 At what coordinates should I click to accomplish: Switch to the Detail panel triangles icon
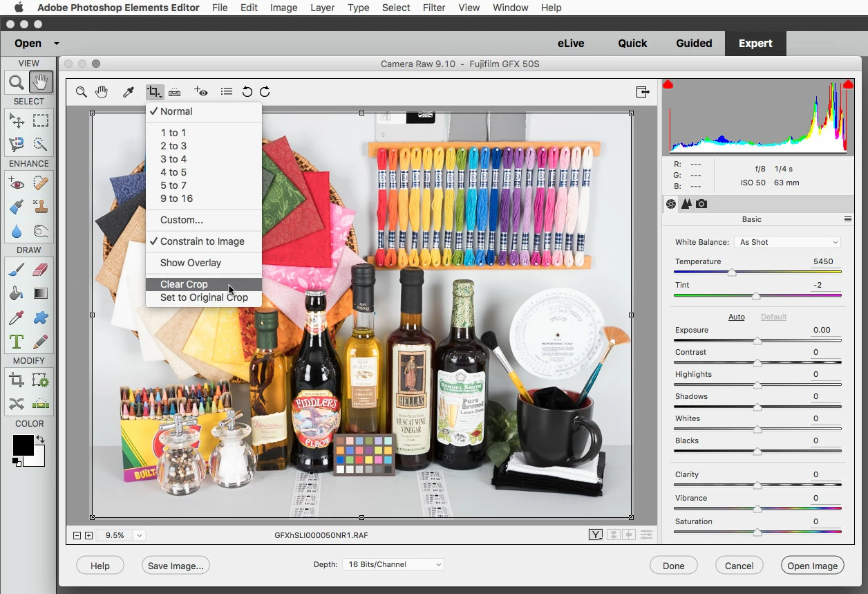tap(686, 203)
